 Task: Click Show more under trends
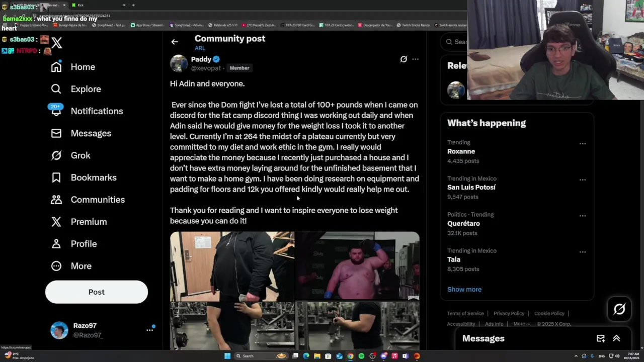click(464, 289)
